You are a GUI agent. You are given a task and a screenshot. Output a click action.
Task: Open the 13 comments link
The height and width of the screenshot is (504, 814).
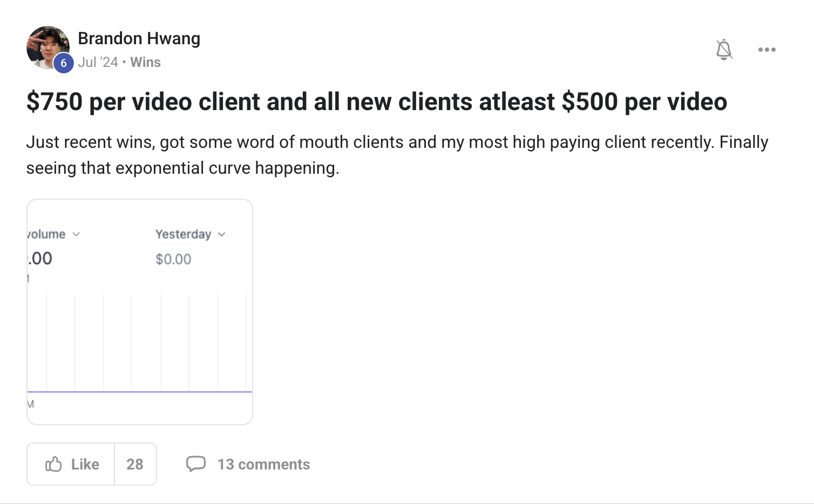tap(263, 464)
